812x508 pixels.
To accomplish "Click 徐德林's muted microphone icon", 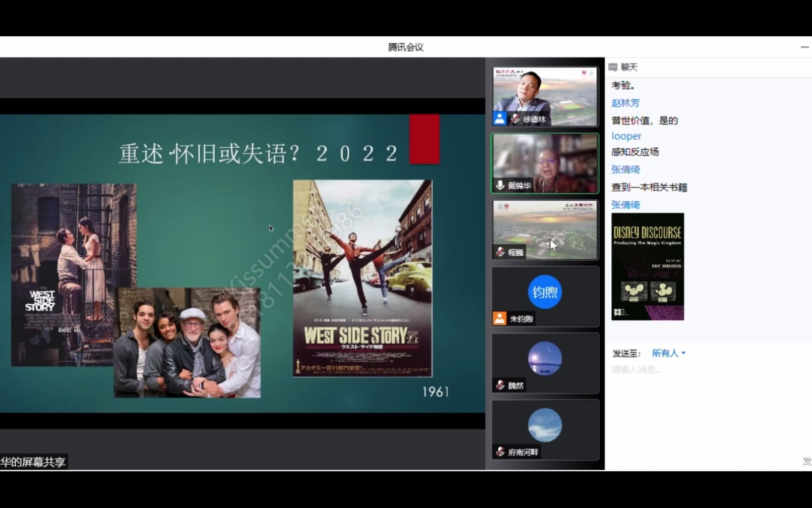I will click(x=515, y=119).
